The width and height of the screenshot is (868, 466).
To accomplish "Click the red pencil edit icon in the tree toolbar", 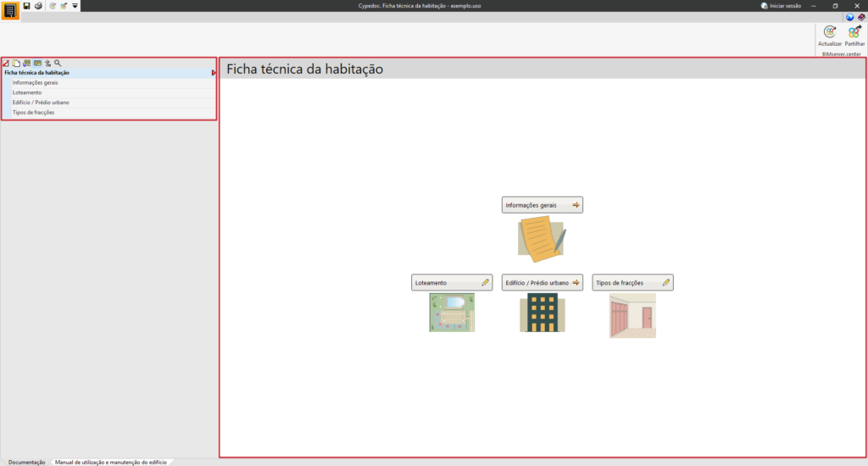I will 6,63.
